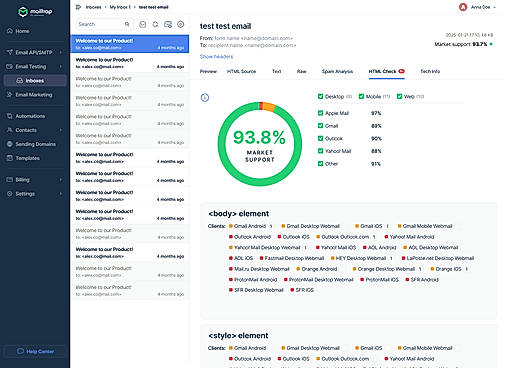The width and height of the screenshot is (506, 368).
Task: Click the red badge on HTML Check
Action: point(401,71)
